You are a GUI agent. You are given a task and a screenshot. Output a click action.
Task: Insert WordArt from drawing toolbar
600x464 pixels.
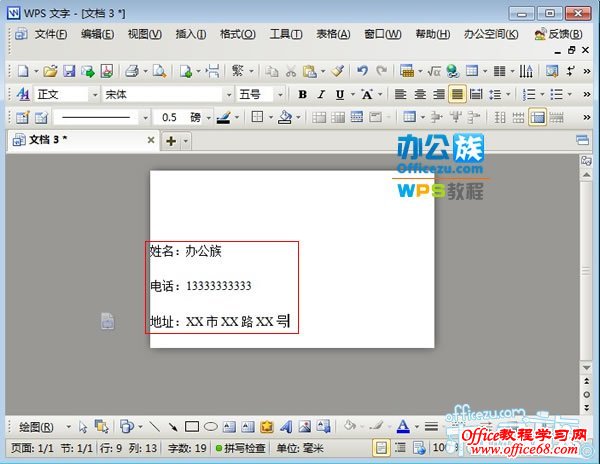click(286, 426)
